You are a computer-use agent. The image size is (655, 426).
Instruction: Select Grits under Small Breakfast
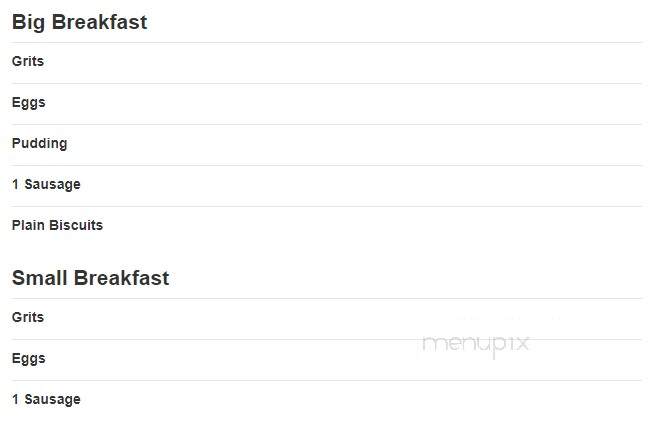(28, 317)
